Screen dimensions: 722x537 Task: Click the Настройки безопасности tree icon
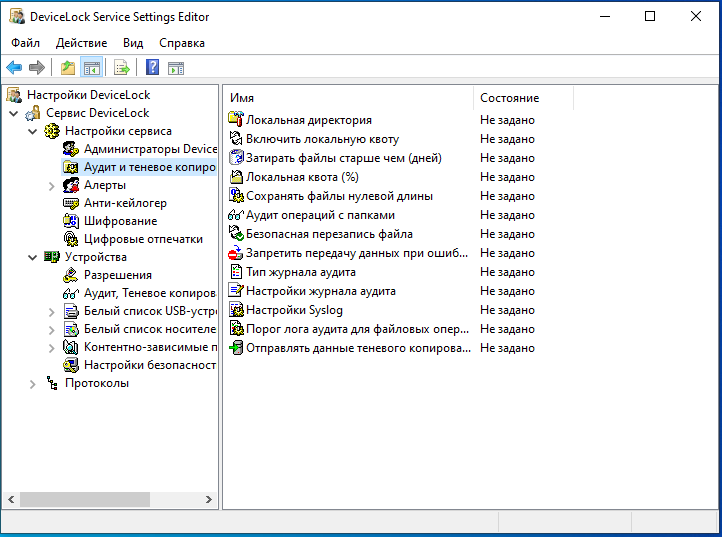coord(70,365)
